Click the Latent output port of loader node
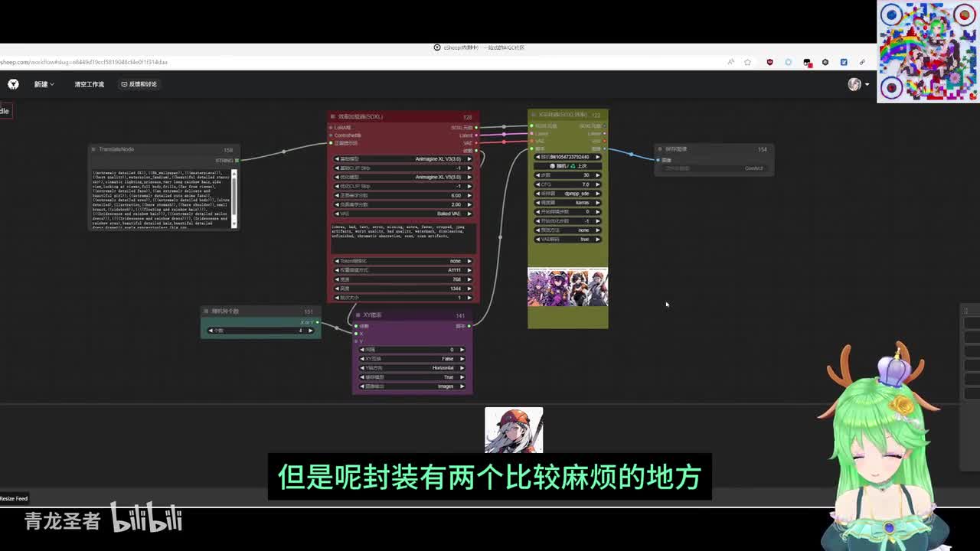Image resolution: width=980 pixels, height=551 pixels. pos(476,135)
